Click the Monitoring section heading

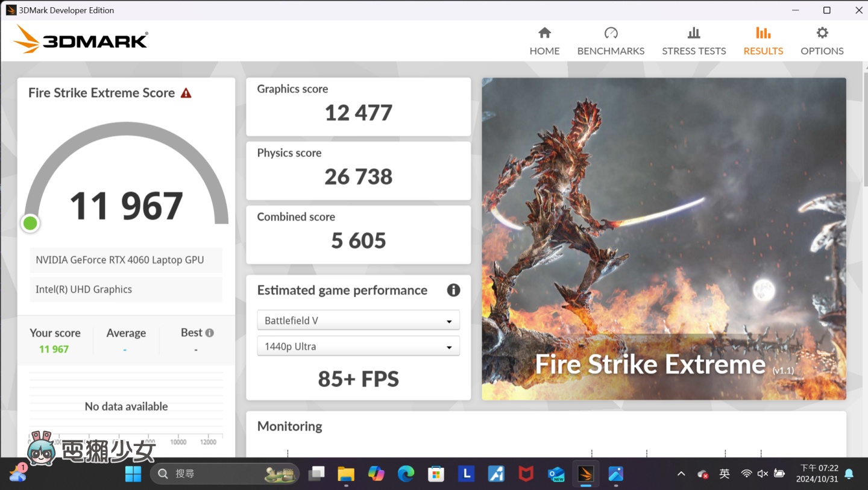[290, 426]
